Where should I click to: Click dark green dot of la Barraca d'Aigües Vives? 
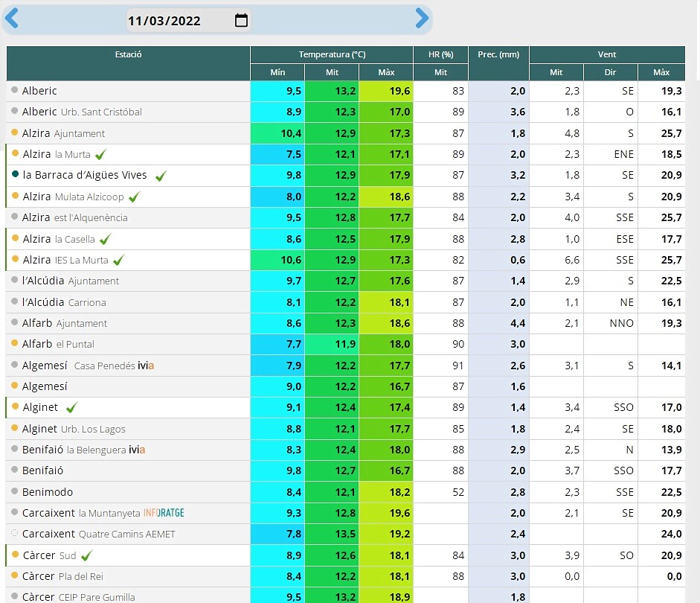(15, 174)
